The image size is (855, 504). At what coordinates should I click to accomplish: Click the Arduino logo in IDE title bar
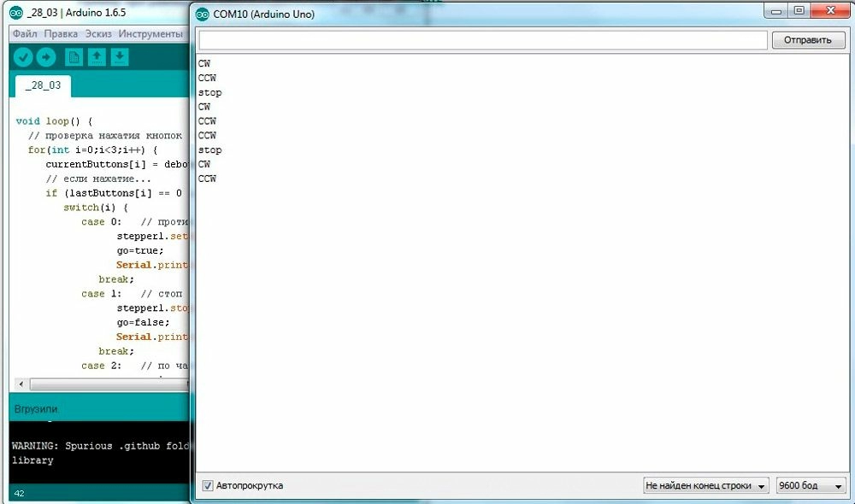(16, 14)
